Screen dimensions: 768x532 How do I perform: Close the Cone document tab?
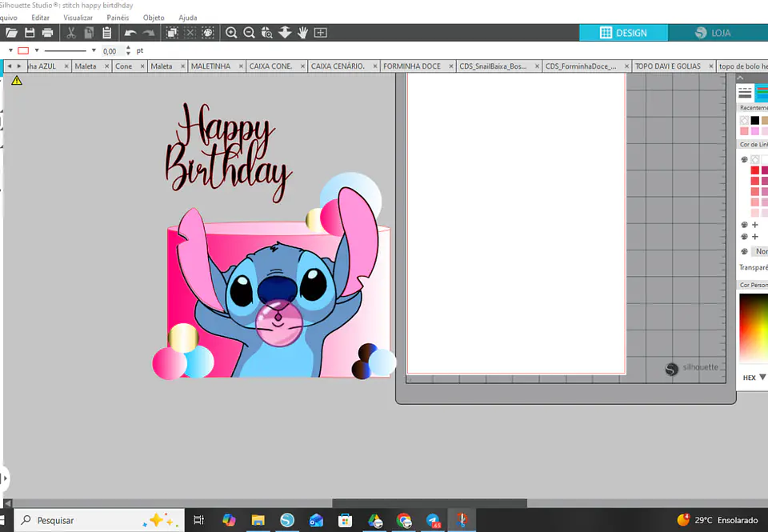[x=142, y=66]
